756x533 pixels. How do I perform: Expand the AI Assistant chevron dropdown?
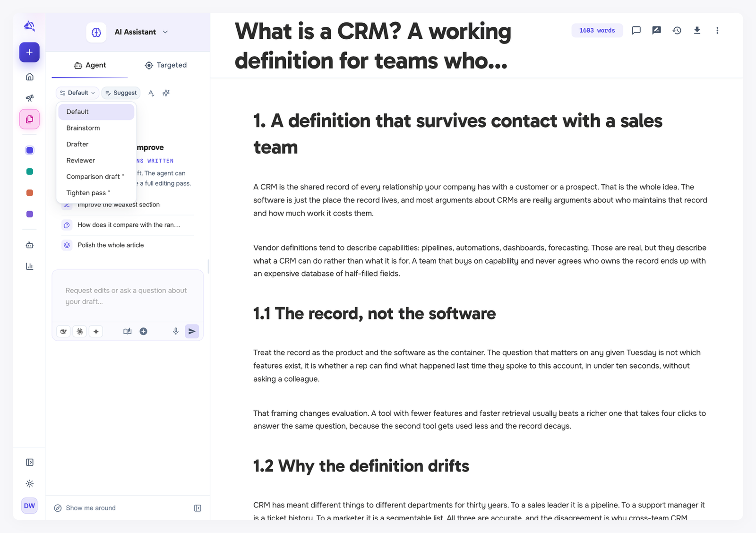click(x=165, y=32)
